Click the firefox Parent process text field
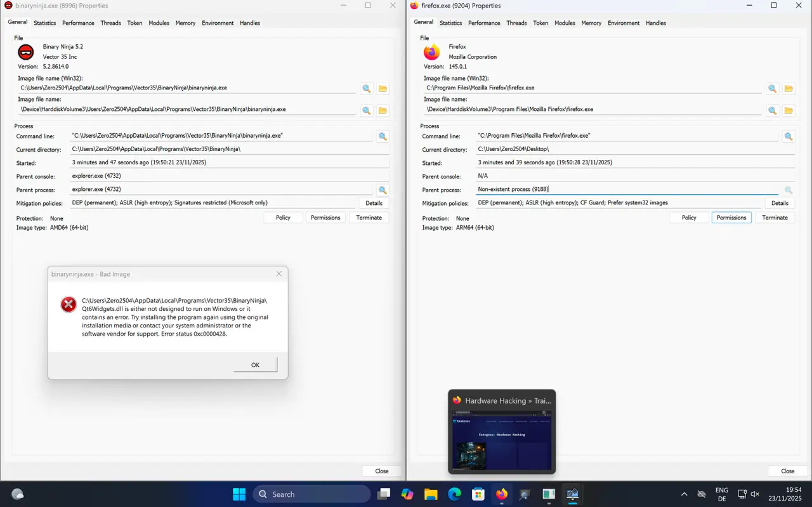The width and height of the screenshot is (812, 507). point(625,189)
